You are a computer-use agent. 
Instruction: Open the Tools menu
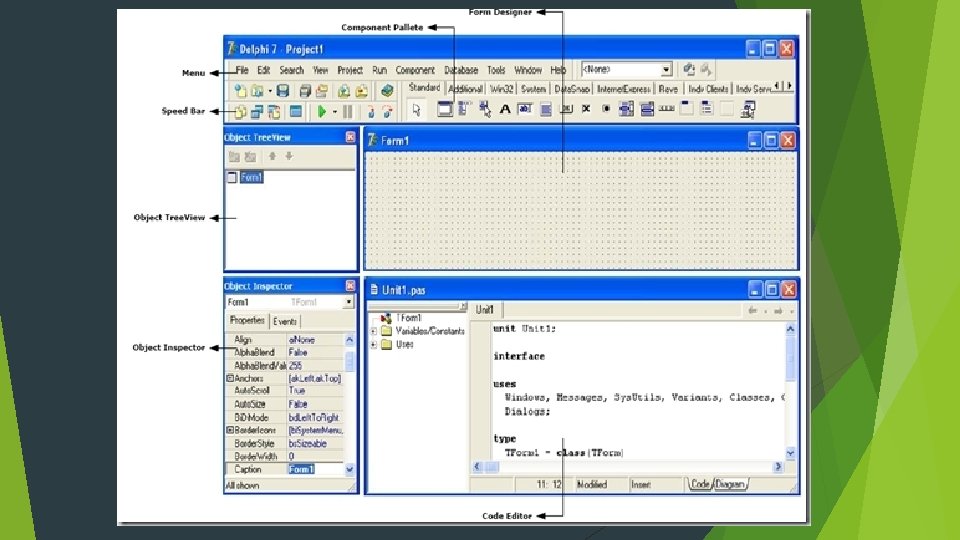(496, 70)
